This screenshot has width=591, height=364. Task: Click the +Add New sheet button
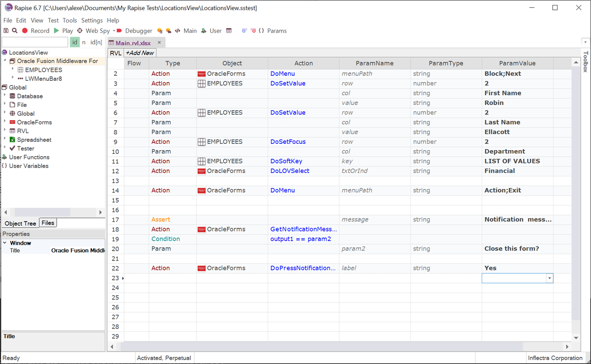139,53
